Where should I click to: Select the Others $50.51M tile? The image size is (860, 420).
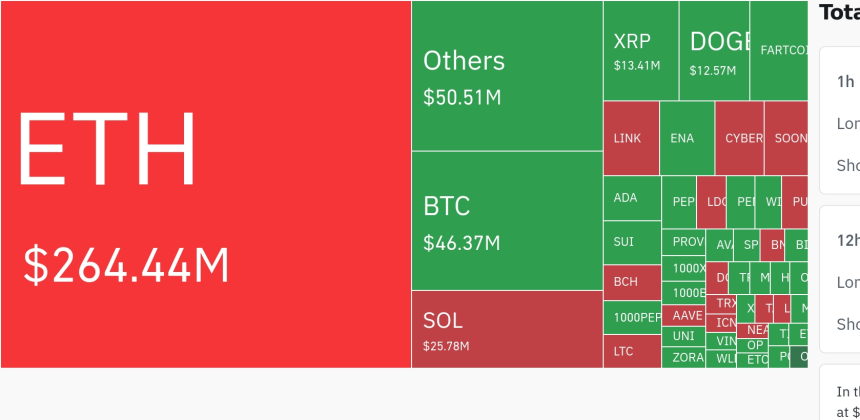point(506,76)
